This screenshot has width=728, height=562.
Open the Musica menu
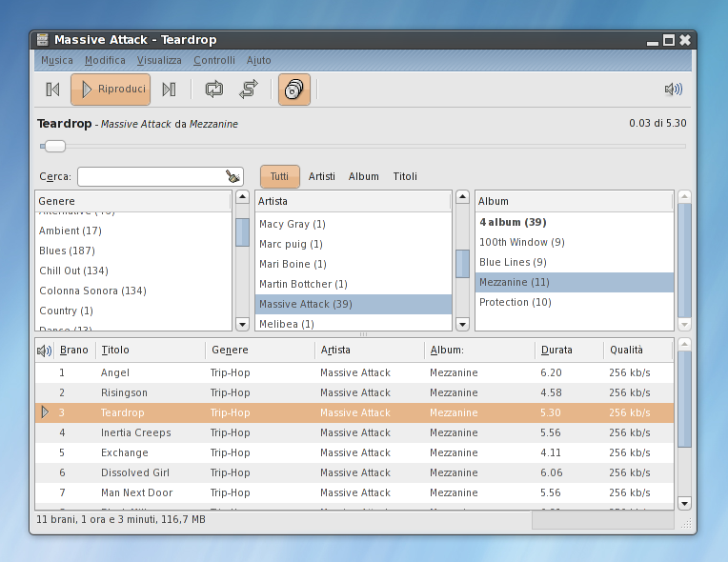(x=57, y=60)
